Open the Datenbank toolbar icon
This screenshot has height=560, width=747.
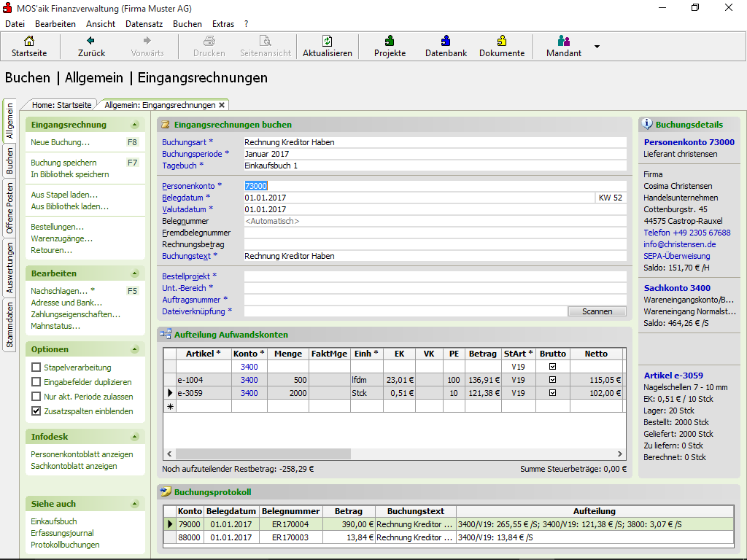click(x=446, y=42)
